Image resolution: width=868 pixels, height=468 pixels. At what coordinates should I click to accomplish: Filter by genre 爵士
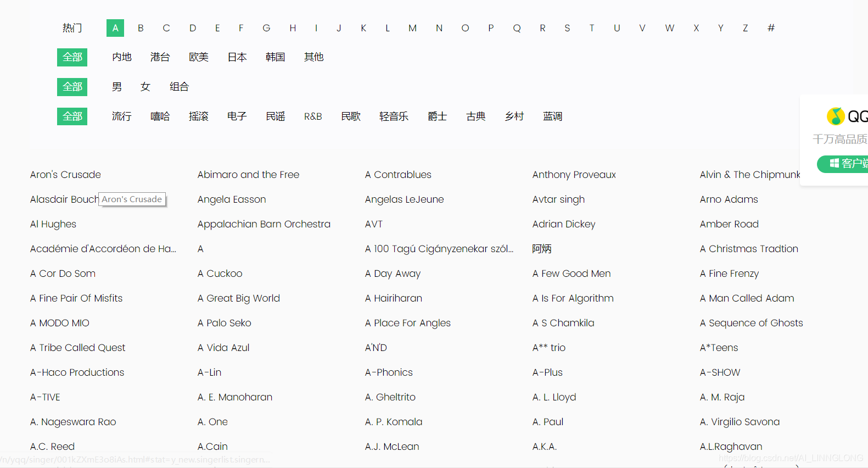pyautogui.click(x=438, y=116)
